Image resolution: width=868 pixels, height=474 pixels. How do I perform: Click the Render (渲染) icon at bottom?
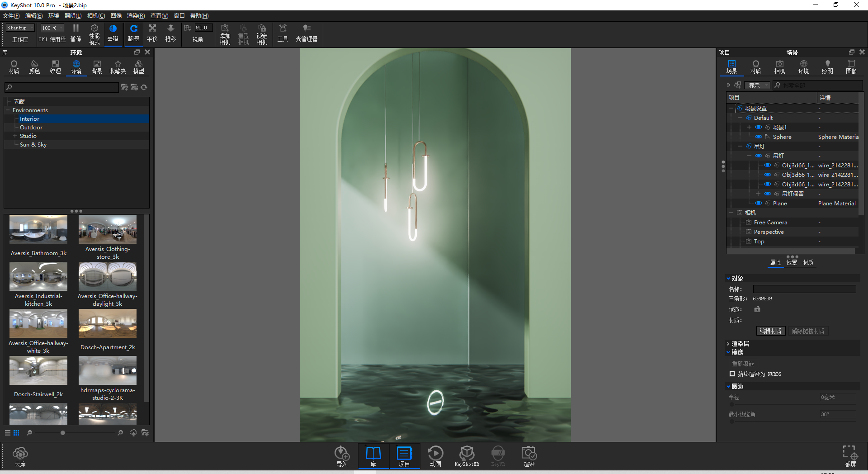[x=529, y=455]
